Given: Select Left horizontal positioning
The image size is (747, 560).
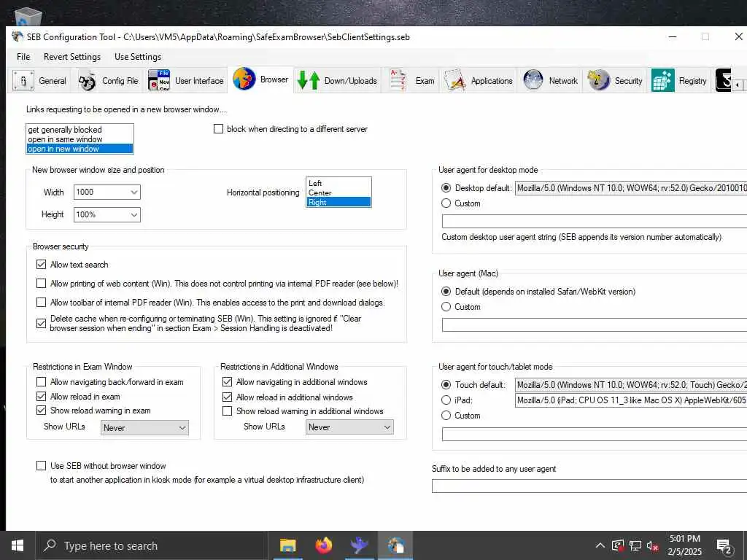Looking at the screenshot, I should (x=338, y=183).
